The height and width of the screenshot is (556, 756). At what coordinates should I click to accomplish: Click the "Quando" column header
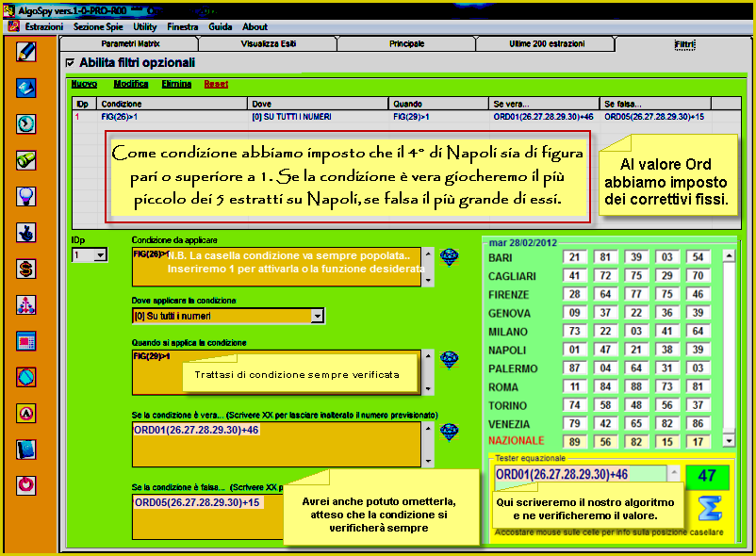(x=438, y=104)
